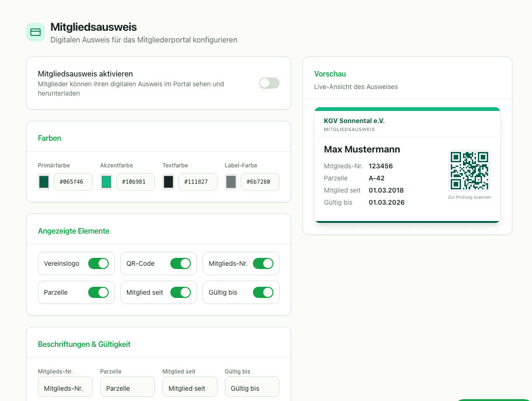The image size is (532, 401).
Task: Open the Label-Farbe gray color swatch
Action: 231,182
